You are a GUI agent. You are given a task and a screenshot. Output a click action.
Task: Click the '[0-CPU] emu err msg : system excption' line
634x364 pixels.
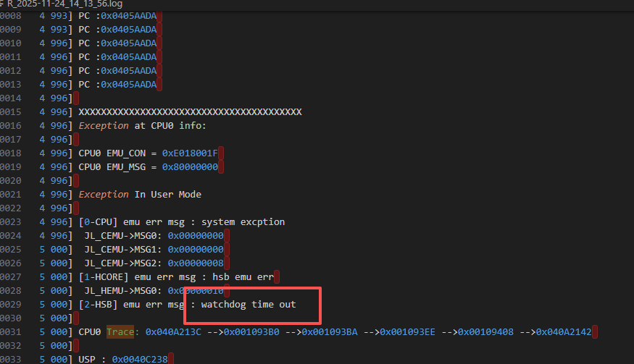(182, 221)
